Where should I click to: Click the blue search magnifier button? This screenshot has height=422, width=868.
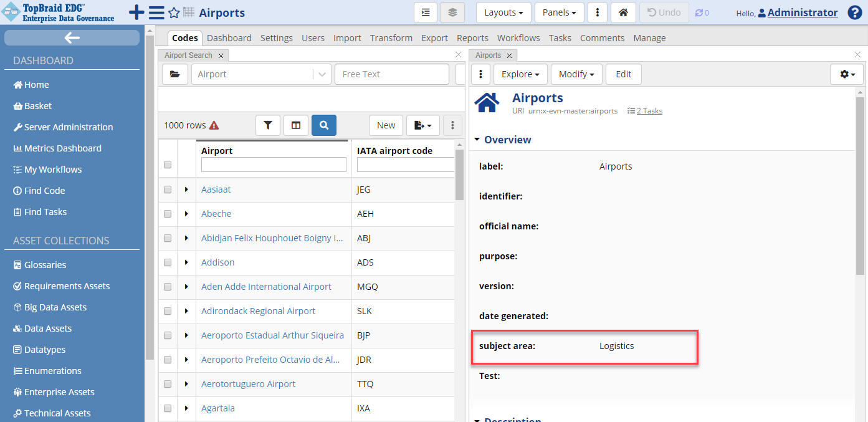(323, 125)
